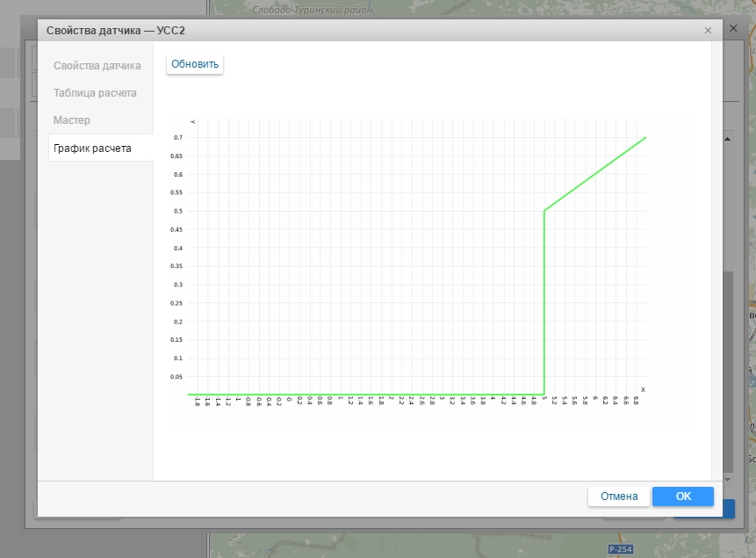Click scroll-down arrow in background panel

click(727, 481)
